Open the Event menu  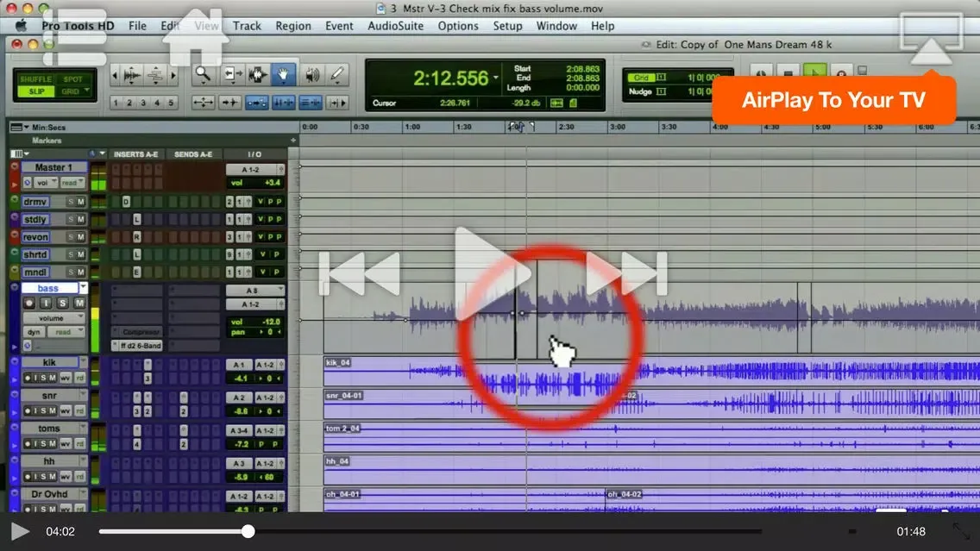339,26
